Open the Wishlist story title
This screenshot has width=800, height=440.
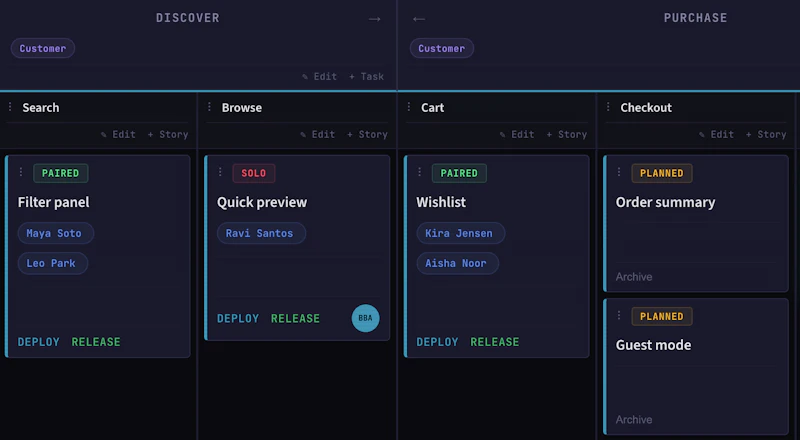(x=441, y=202)
